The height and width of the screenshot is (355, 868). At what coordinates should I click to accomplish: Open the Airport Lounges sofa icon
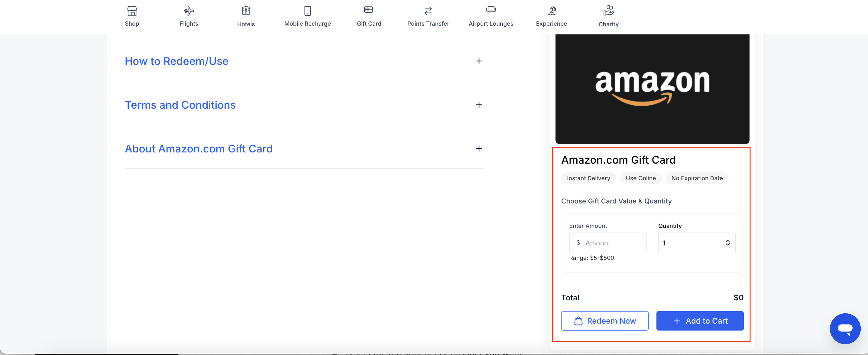coord(491,9)
